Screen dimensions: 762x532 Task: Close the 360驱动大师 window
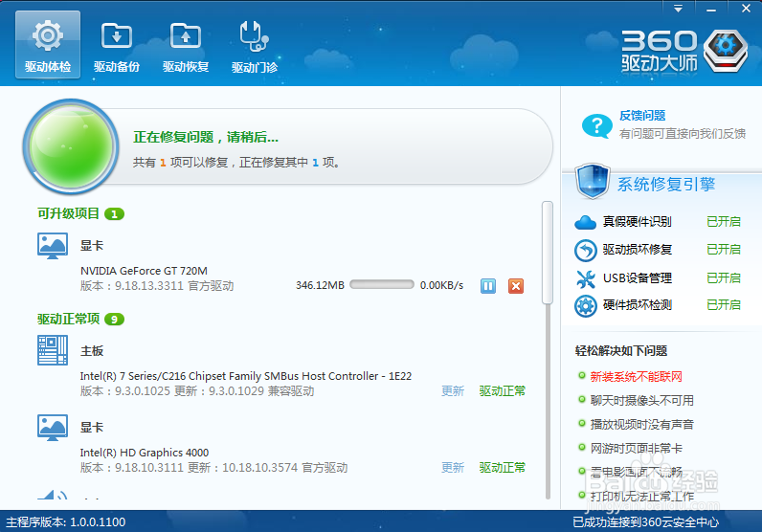tap(746, 9)
